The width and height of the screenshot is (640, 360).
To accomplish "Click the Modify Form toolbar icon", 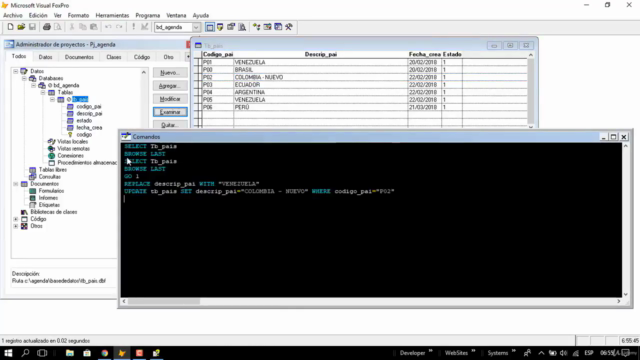I will (x=144, y=27).
